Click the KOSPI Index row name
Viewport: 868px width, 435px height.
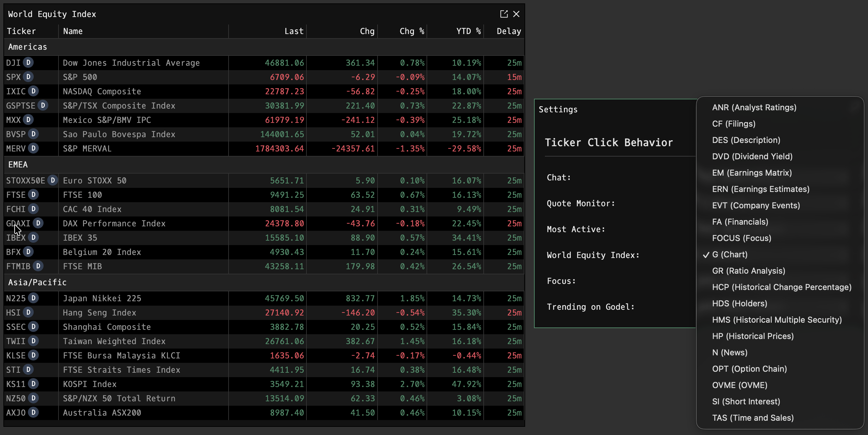tap(90, 384)
